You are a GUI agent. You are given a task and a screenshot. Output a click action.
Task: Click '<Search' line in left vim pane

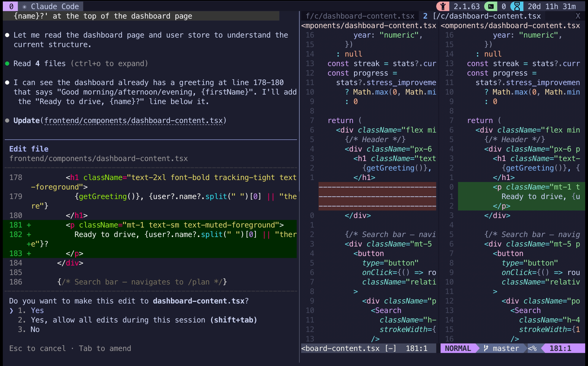(386, 310)
